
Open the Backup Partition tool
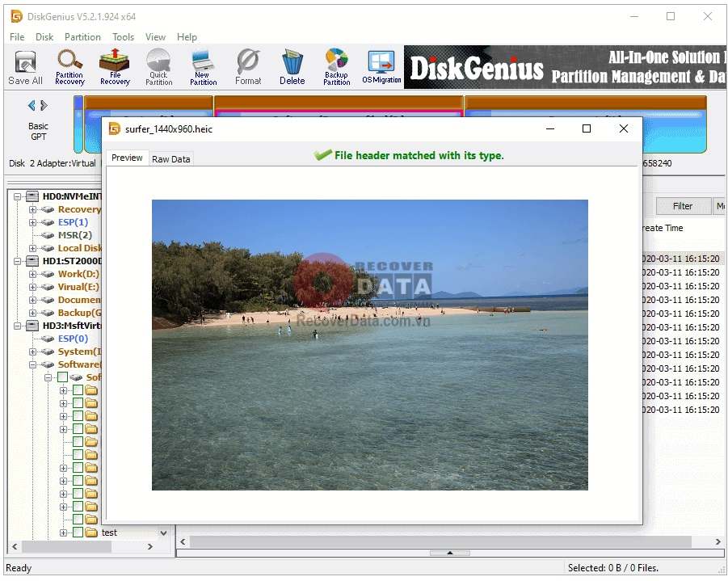(337, 68)
